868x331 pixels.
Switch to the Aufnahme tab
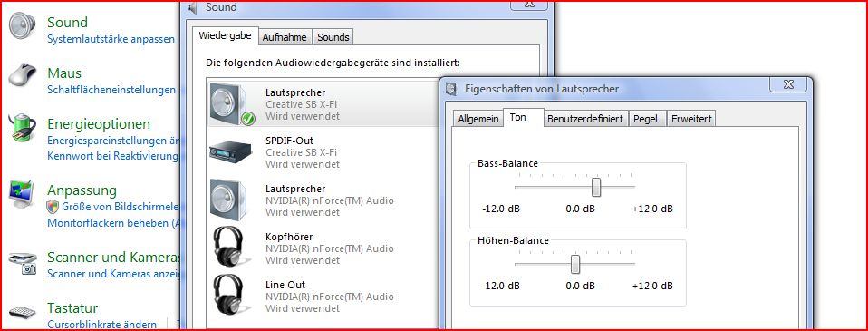[x=285, y=37]
